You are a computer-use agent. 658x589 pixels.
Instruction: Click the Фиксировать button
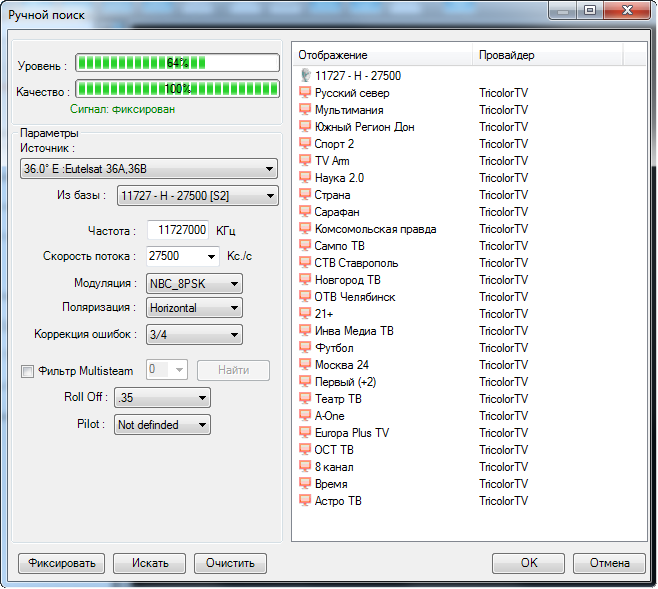click(x=62, y=563)
